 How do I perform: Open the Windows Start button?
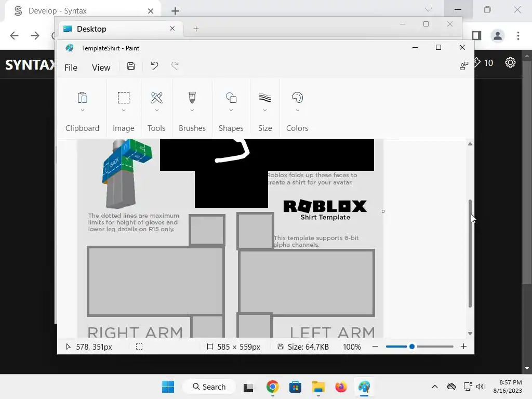point(168,387)
